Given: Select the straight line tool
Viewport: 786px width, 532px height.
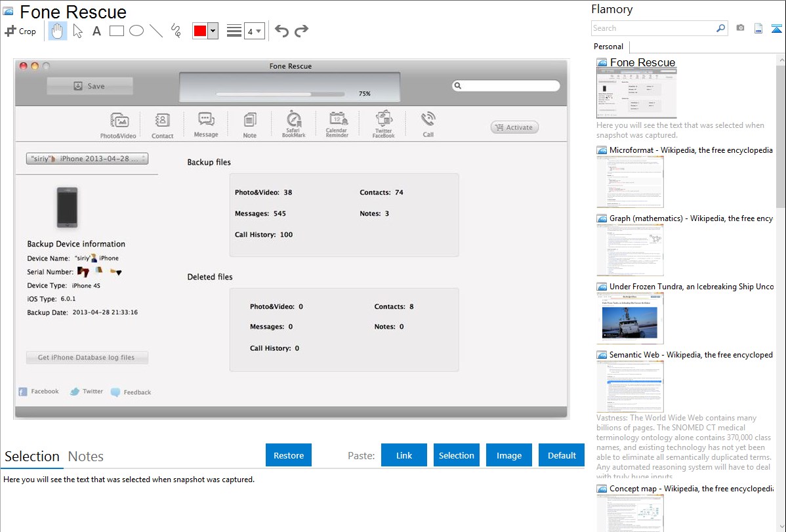Looking at the screenshot, I should 156,31.
